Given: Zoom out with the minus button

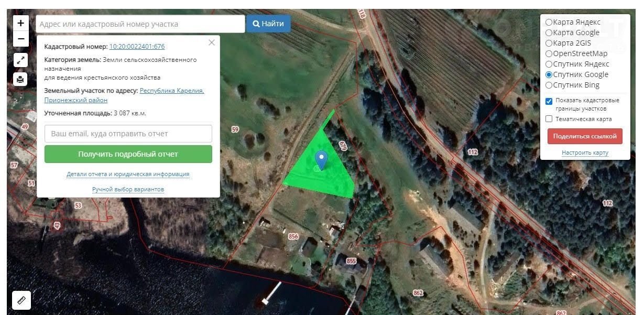Looking at the screenshot, I should pyautogui.click(x=20, y=39).
